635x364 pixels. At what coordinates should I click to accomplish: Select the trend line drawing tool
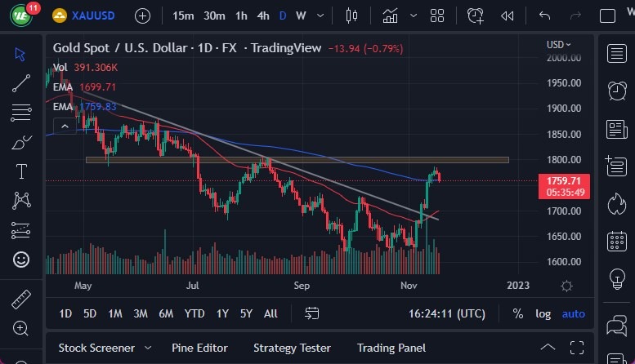tap(21, 82)
